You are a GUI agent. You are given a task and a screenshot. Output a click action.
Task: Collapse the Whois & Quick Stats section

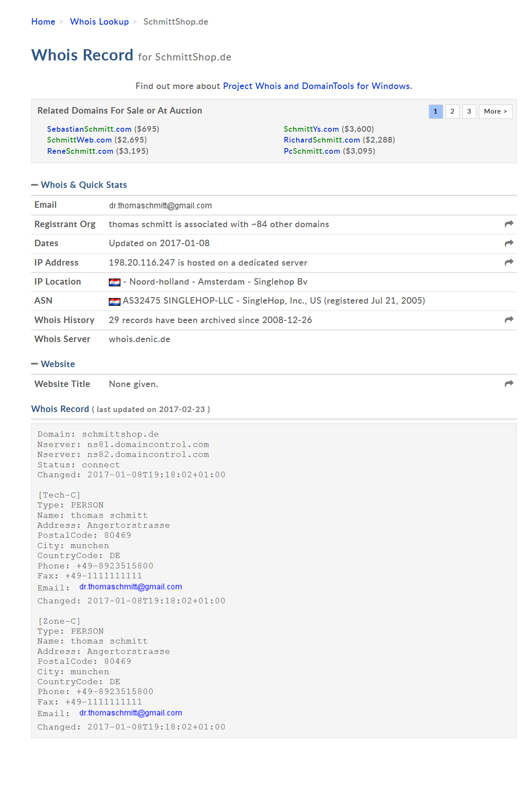(x=35, y=185)
